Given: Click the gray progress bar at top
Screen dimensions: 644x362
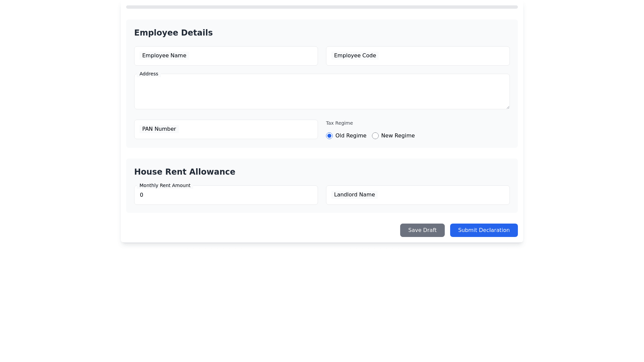Looking at the screenshot, I should click(322, 7).
